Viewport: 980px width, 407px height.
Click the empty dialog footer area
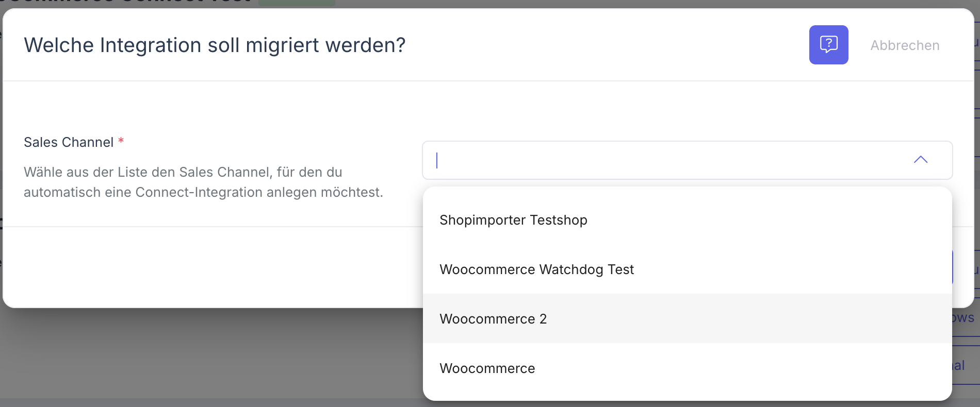point(206,267)
